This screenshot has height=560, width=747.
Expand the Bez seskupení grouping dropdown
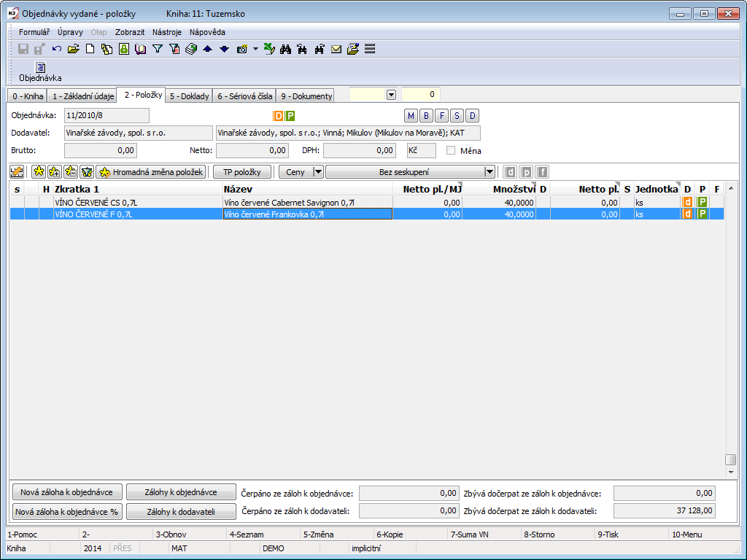[x=489, y=172]
